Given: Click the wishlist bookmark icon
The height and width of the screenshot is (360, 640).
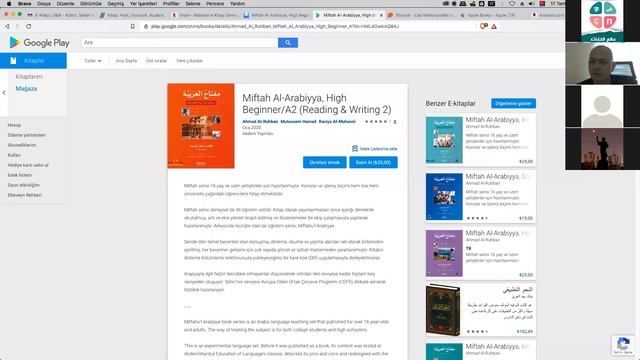Looking at the screenshot, I should coord(355,149).
